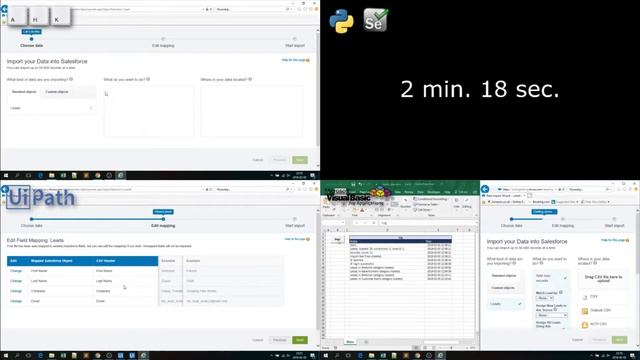The height and width of the screenshot is (360, 640).
Task: Click the button left of the log table in Excel
Action: click(x=337, y=239)
